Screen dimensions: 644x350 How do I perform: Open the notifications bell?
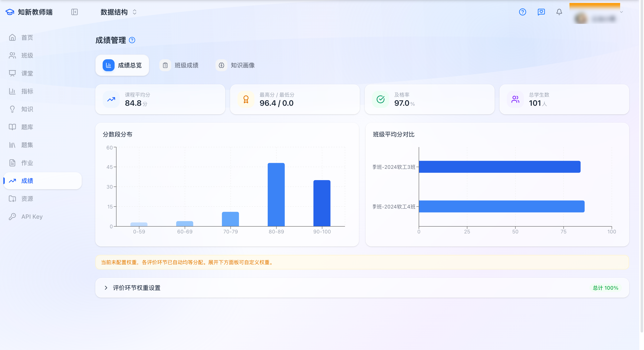(559, 12)
